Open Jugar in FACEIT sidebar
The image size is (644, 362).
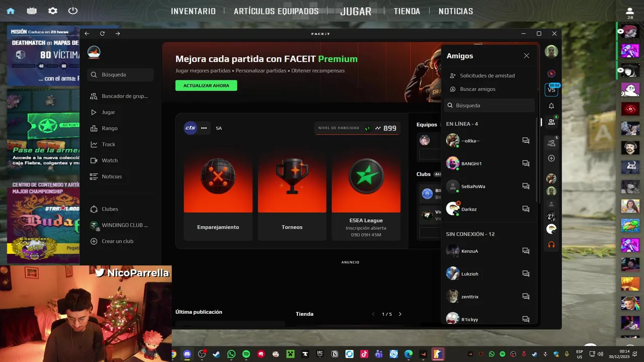click(x=120, y=112)
